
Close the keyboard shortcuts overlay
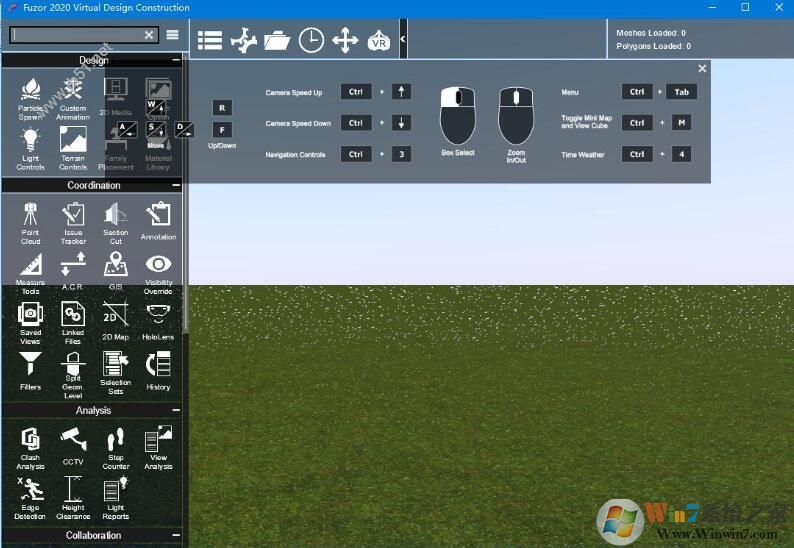point(702,69)
